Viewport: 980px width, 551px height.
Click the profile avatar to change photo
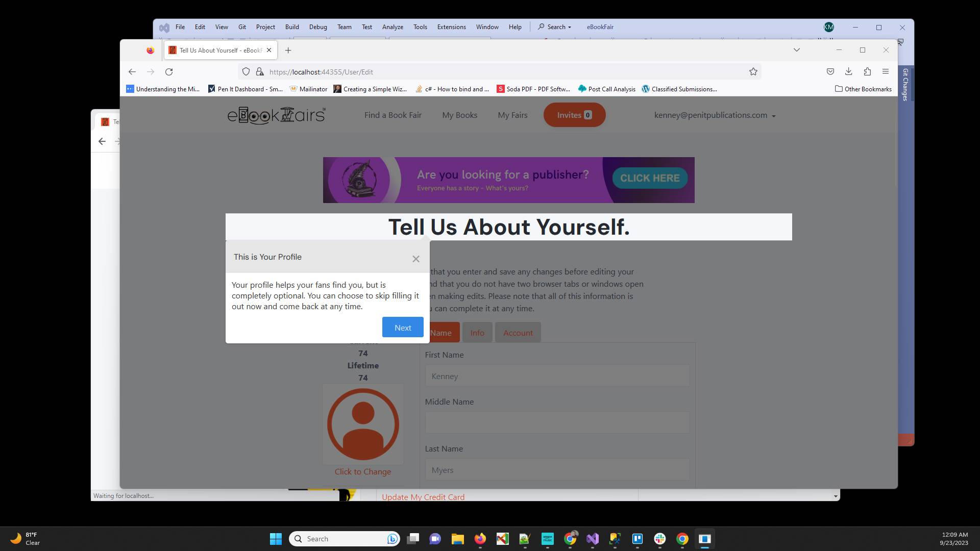coord(363,424)
